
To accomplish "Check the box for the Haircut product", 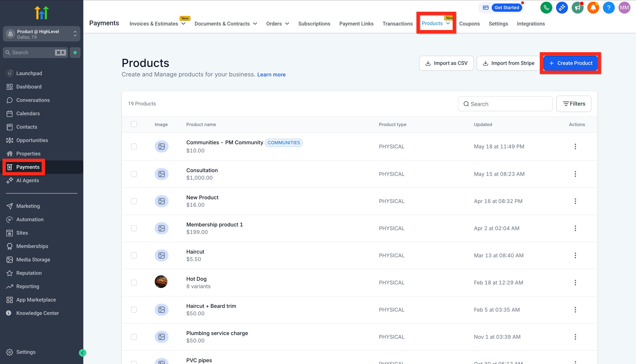I will (134, 255).
